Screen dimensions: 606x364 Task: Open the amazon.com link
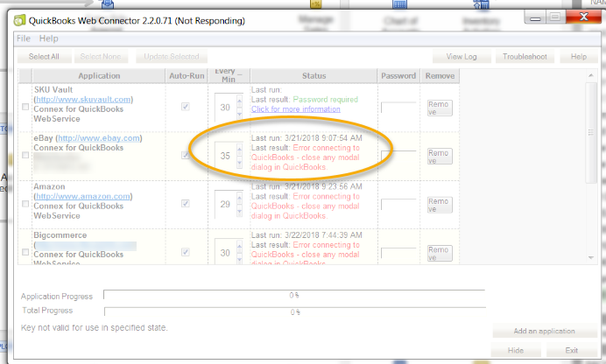click(x=83, y=197)
